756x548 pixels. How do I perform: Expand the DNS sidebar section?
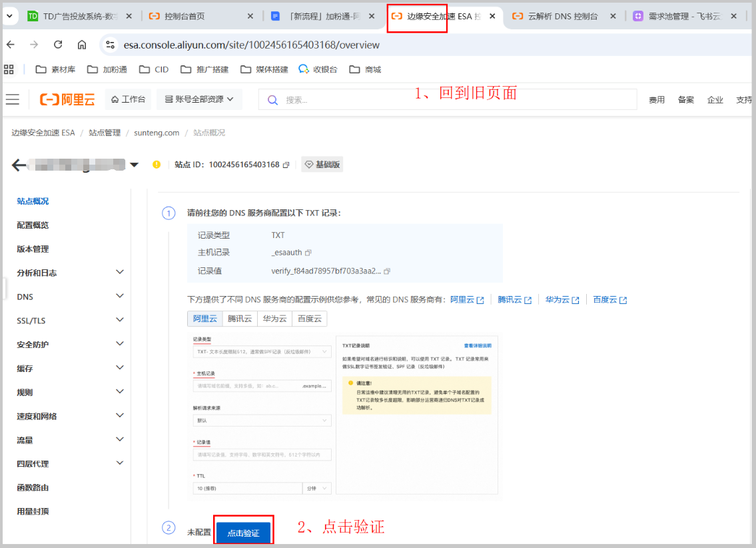click(120, 296)
